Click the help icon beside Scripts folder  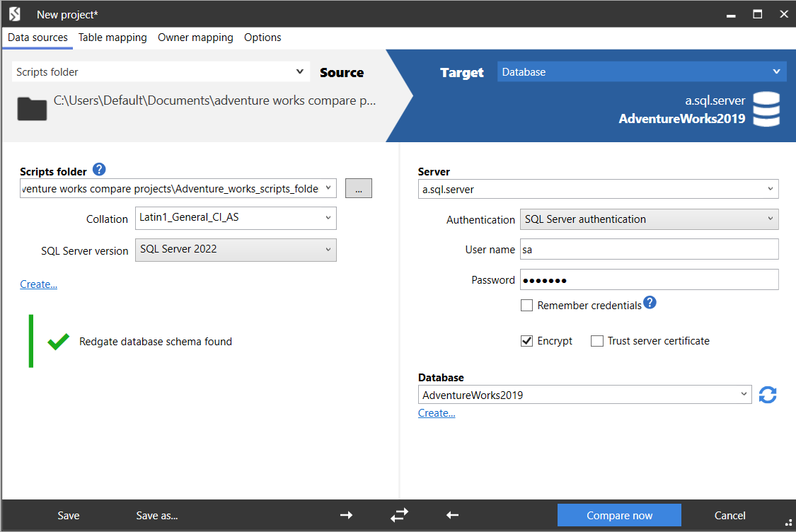(x=99, y=169)
